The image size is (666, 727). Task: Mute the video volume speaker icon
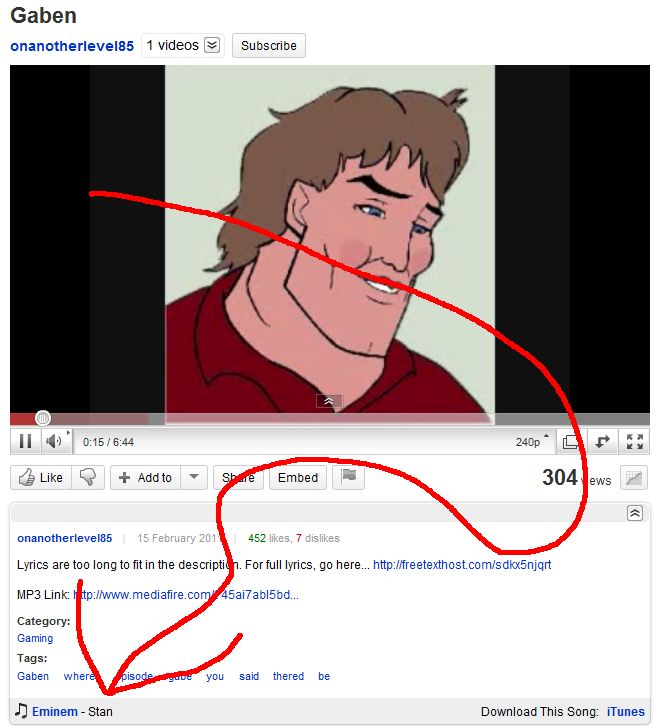click(x=53, y=441)
